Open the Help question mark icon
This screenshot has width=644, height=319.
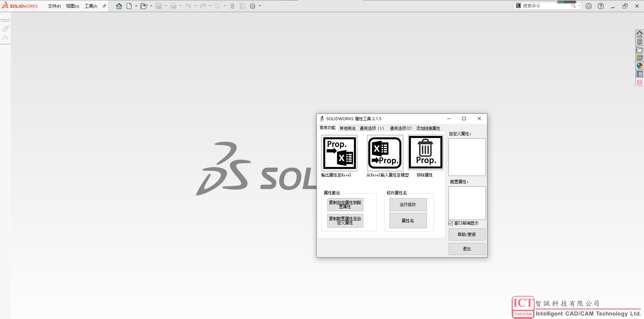coord(601,6)
